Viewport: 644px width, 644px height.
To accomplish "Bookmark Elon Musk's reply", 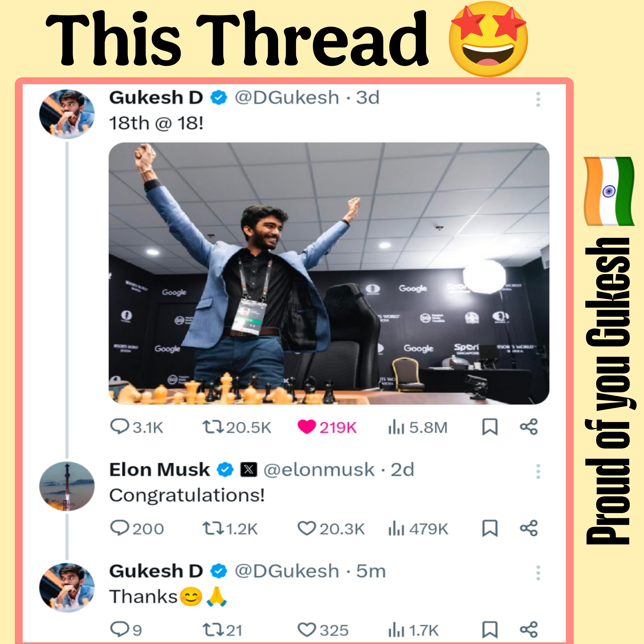I will pos(490,528).
